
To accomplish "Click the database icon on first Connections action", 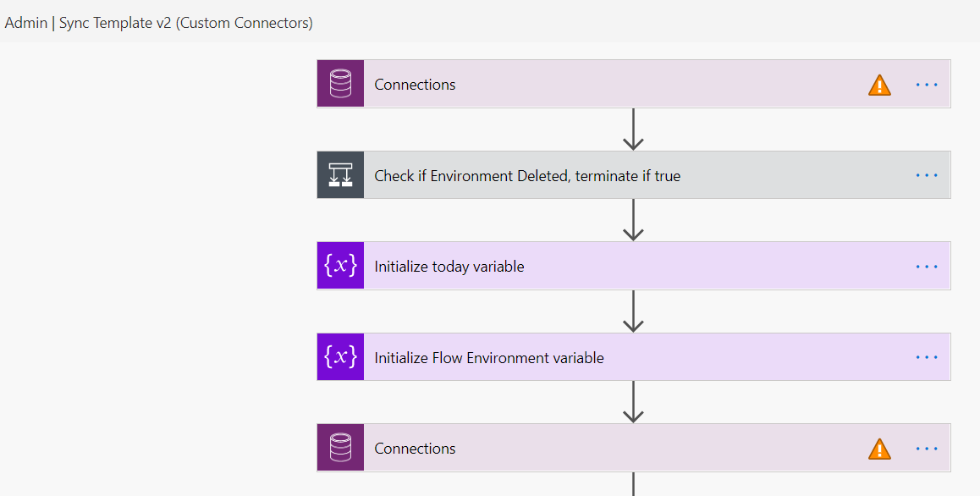I will (x=339, y=84).
